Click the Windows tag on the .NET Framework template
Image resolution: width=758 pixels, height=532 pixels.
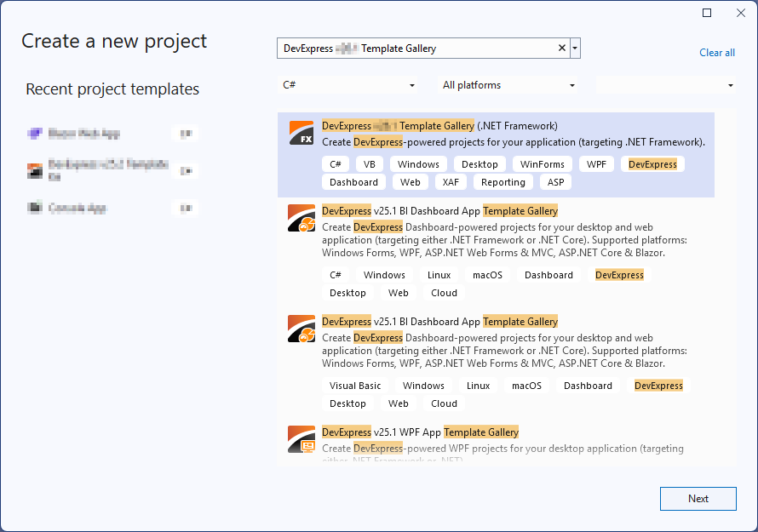pos(418,164)
